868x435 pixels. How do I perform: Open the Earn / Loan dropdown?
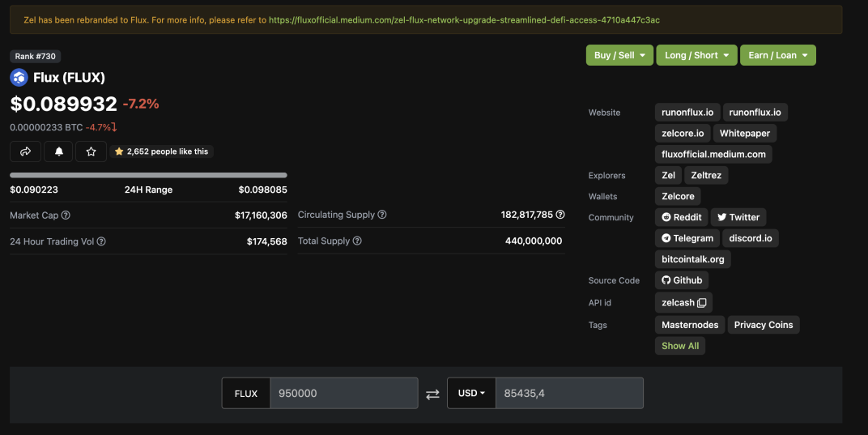[x=778, y=55]
